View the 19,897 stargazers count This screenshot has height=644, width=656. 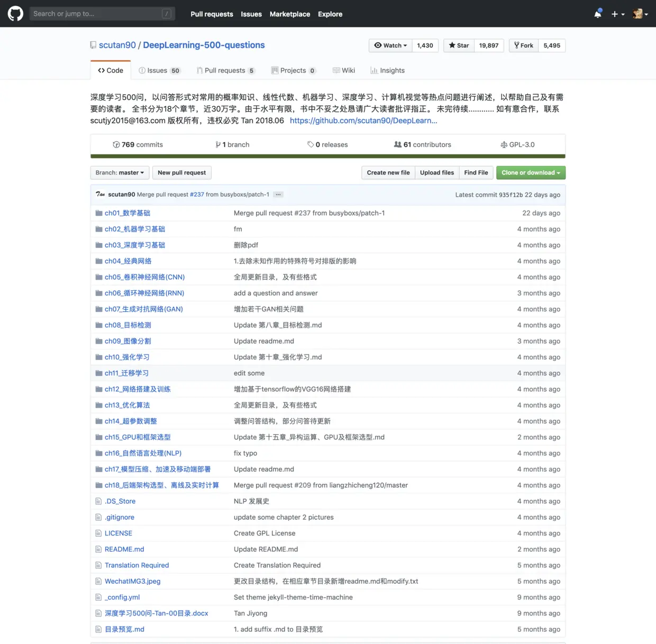click(x=489, y=45)
